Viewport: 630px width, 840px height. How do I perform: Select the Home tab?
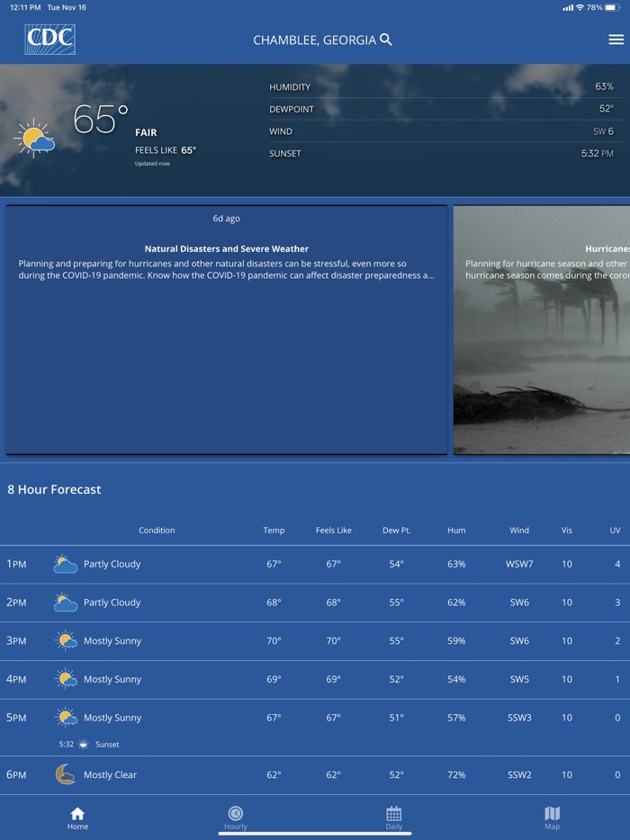(77, 818)
